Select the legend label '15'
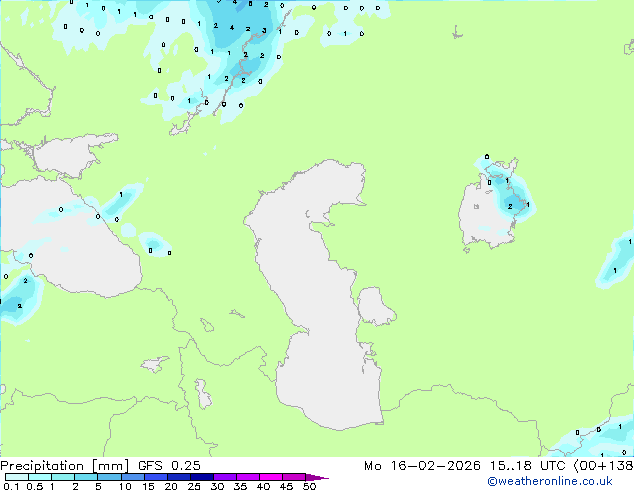 148,486
